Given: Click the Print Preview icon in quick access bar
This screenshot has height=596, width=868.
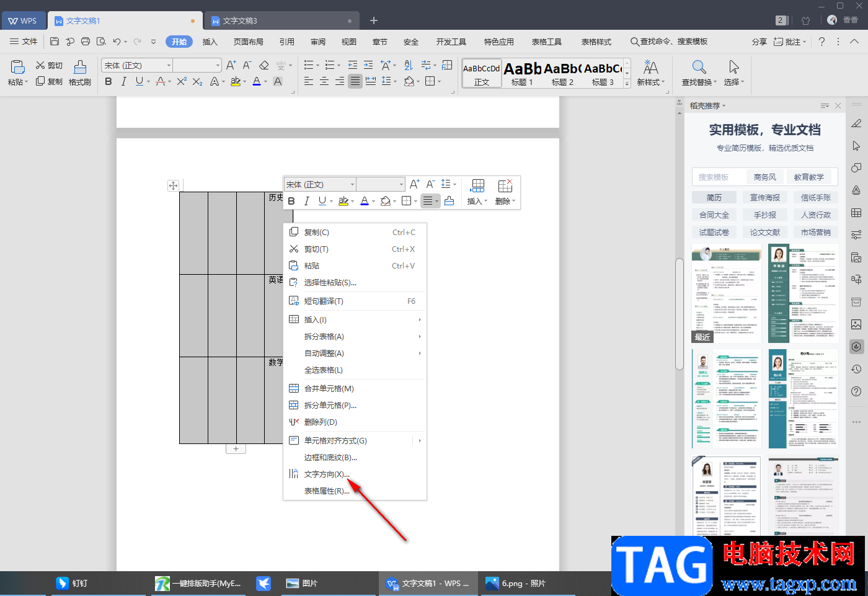Looking at the screenshot, I should pos(100,42).
